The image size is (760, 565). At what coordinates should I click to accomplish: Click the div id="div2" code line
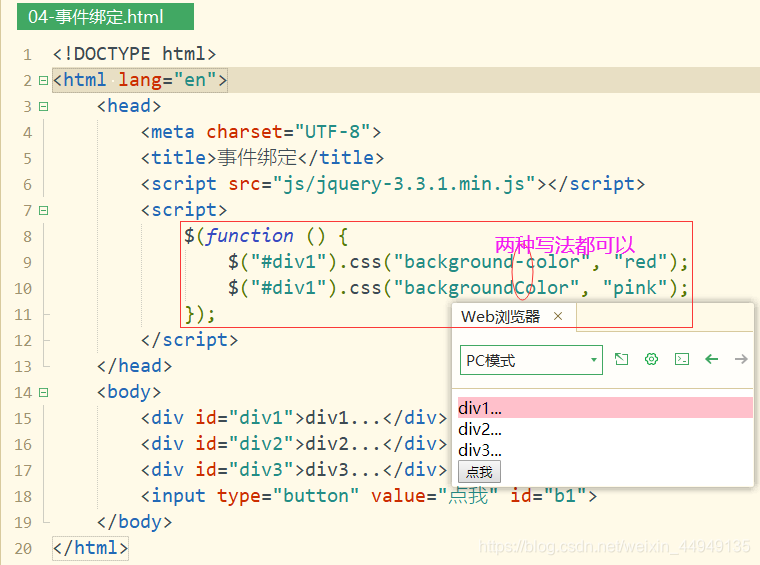(294, 444)
